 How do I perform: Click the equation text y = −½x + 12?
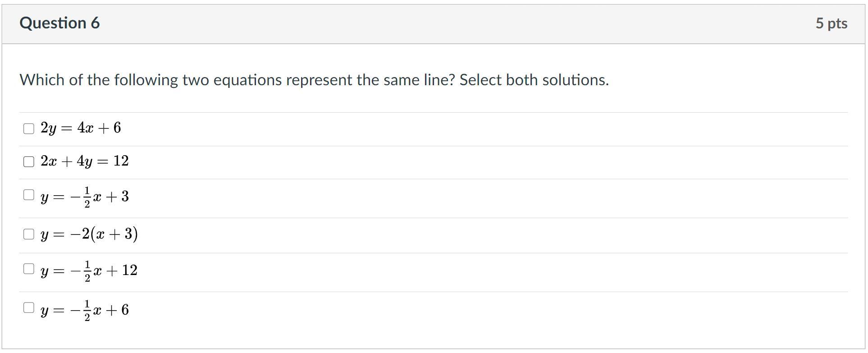[x=89, y=270]
